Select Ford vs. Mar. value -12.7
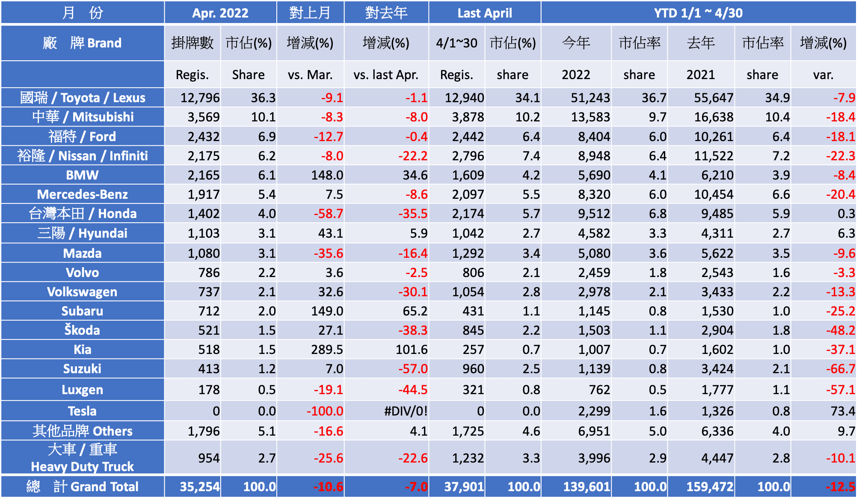The height and width of the screenshot is (504, 859). [329, 137]
